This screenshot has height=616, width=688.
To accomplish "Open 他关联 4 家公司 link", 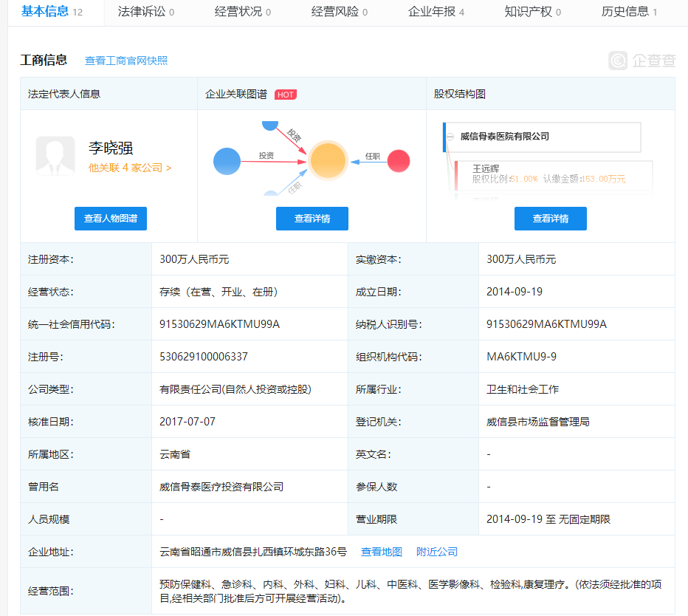I will coord(130,168).
